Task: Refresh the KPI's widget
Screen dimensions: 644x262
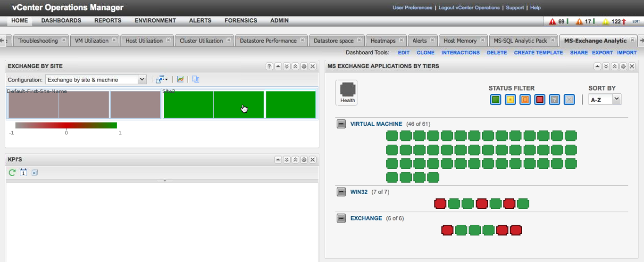Action: click(x=12, y=173)
